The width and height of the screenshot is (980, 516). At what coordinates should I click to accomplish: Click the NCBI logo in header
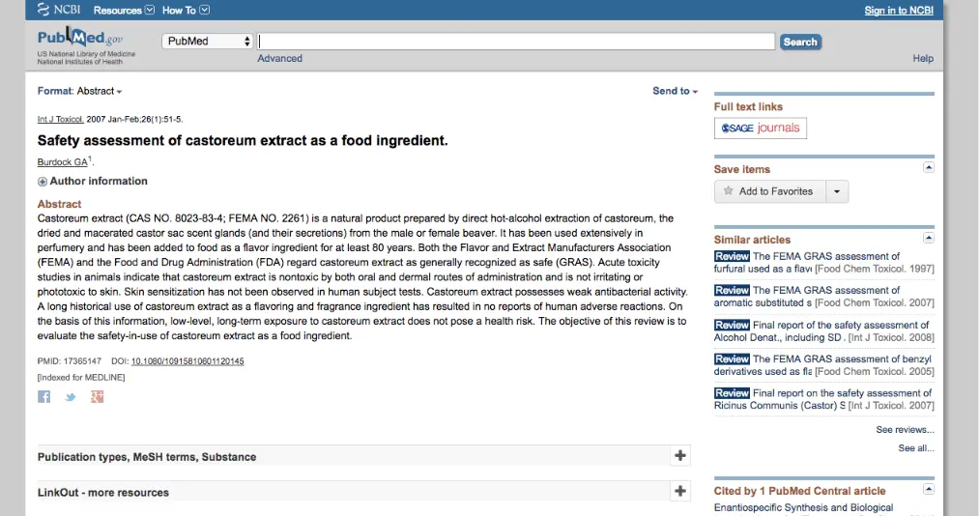[60, 10]
